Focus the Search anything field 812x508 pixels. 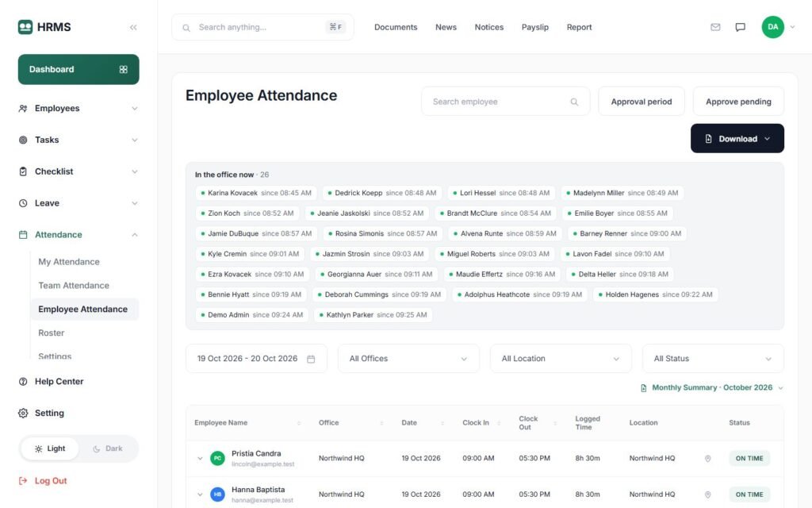pyautogui.click(x=263, y=27)
